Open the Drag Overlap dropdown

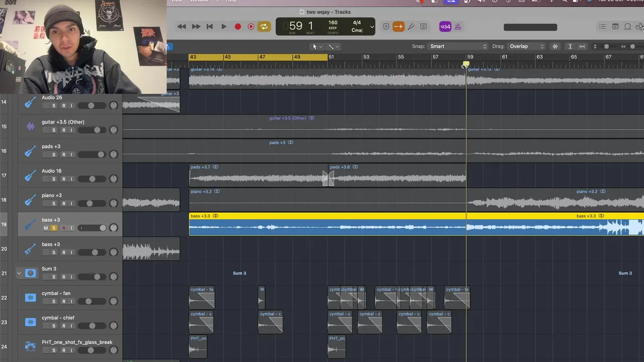click(526, 46)
